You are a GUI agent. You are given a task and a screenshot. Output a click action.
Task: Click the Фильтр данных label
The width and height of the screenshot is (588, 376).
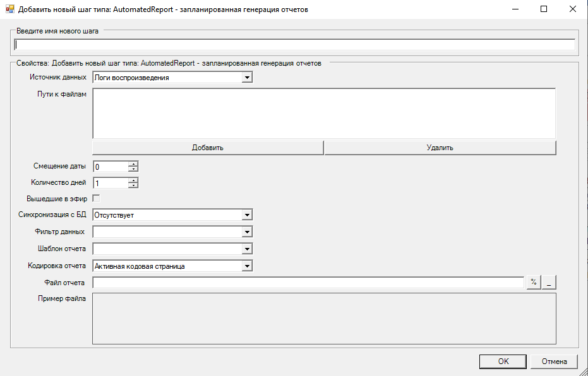tap(59, 232)
